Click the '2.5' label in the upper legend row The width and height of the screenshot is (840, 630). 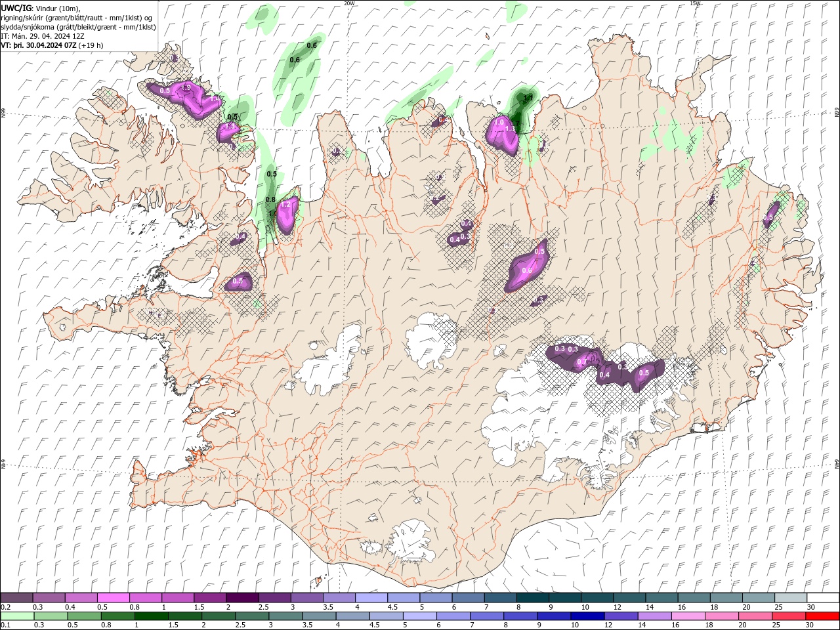coord(263,607)
